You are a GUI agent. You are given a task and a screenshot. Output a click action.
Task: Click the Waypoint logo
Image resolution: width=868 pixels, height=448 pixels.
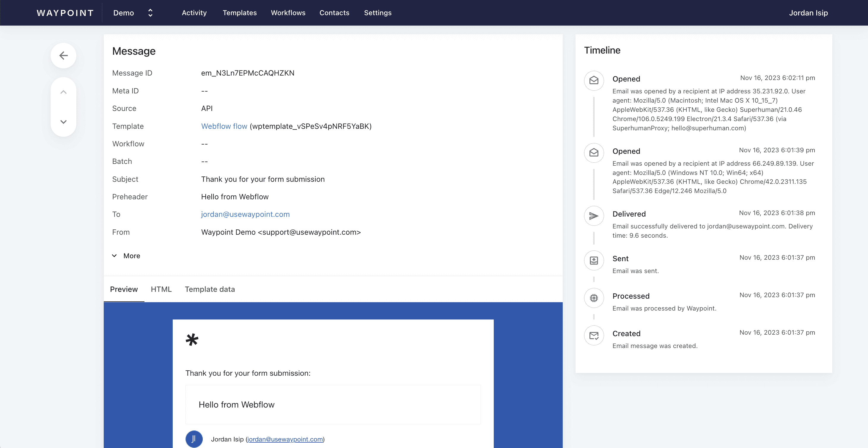tap(65, 13)
